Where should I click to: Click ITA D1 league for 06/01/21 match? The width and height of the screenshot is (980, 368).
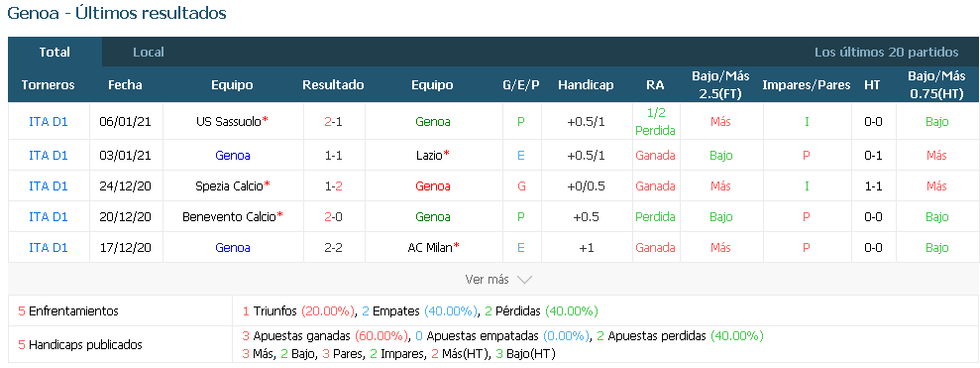pyautogui.click(x=49, y=122)
